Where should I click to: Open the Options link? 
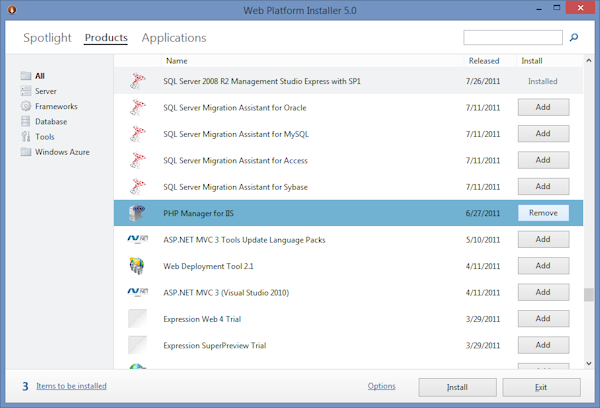382,386
